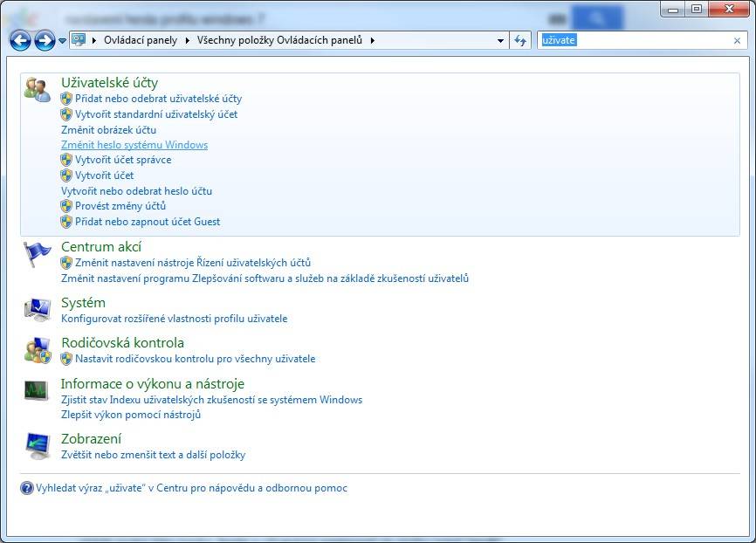Open Vytvořit standardní uživatelský účet
Screen dimensions: 756x543
(156, 114)
